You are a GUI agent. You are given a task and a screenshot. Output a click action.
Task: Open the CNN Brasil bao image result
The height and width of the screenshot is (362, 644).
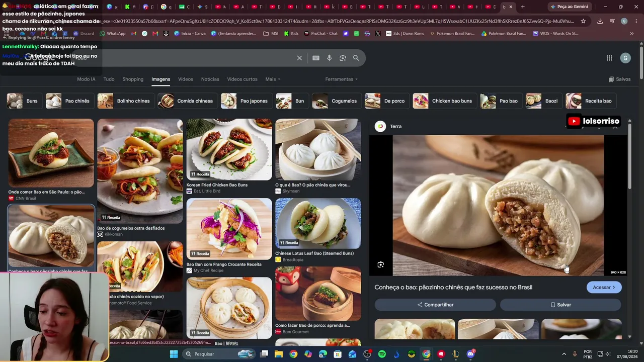pos(51,153)
